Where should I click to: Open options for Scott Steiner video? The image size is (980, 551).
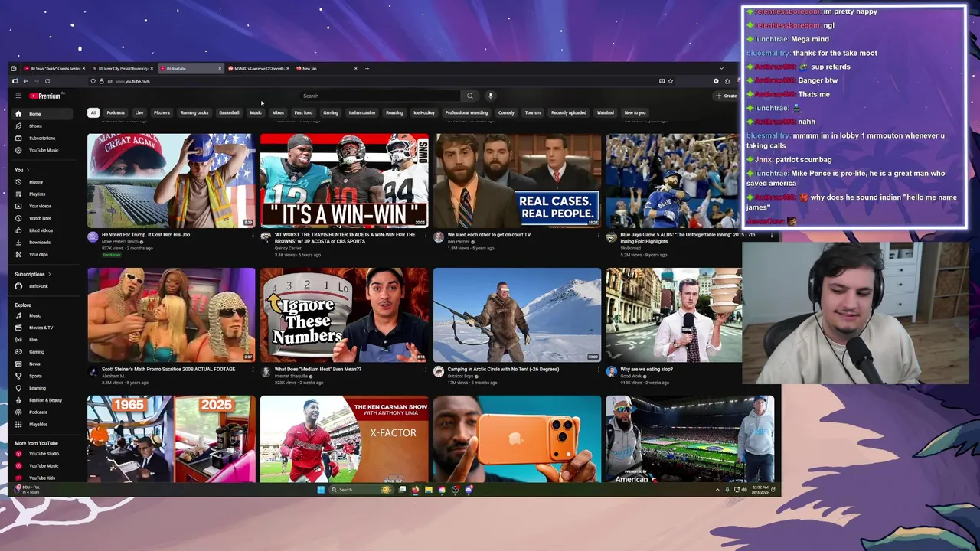[253, 370]
